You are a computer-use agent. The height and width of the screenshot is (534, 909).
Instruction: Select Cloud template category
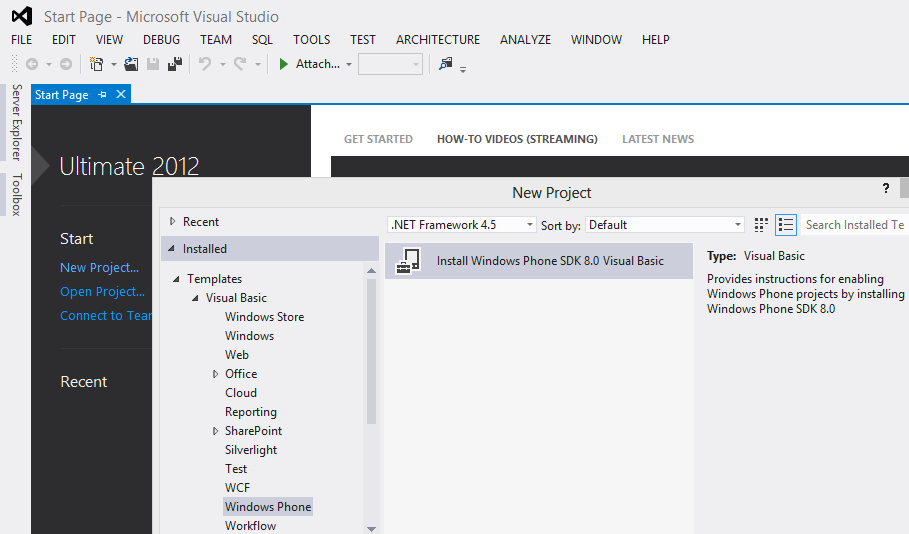(x=241, y=393)
